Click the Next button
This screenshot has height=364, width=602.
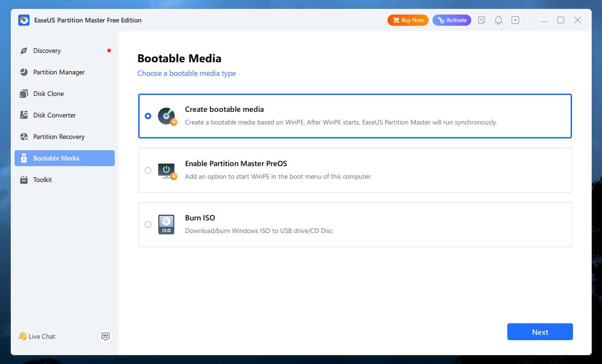(x=540, y=332)
